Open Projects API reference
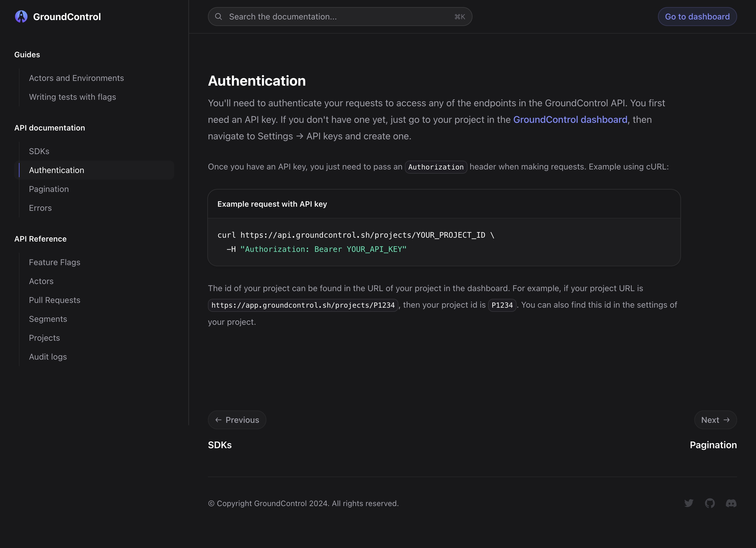 click(44, 338)
